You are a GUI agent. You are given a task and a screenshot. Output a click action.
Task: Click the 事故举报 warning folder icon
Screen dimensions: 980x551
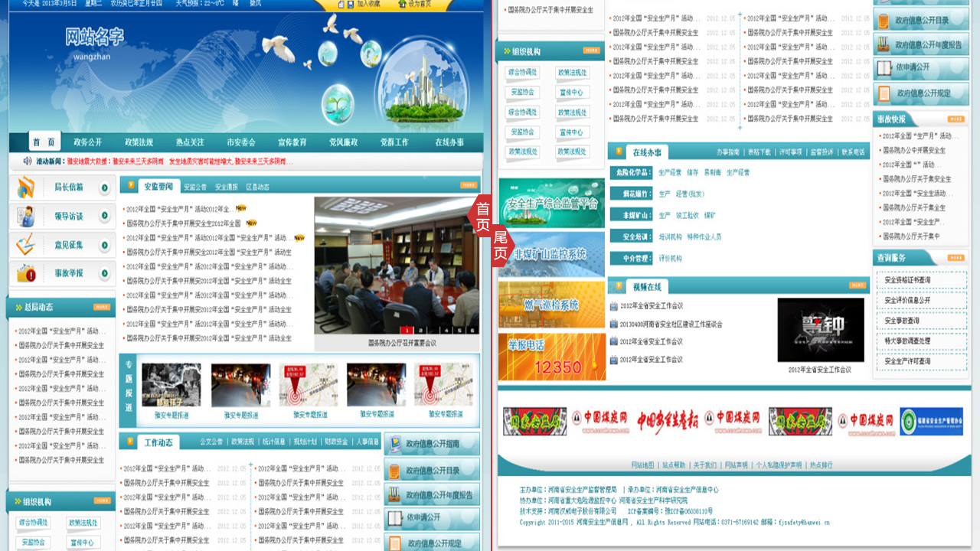(x=26, y=273)
